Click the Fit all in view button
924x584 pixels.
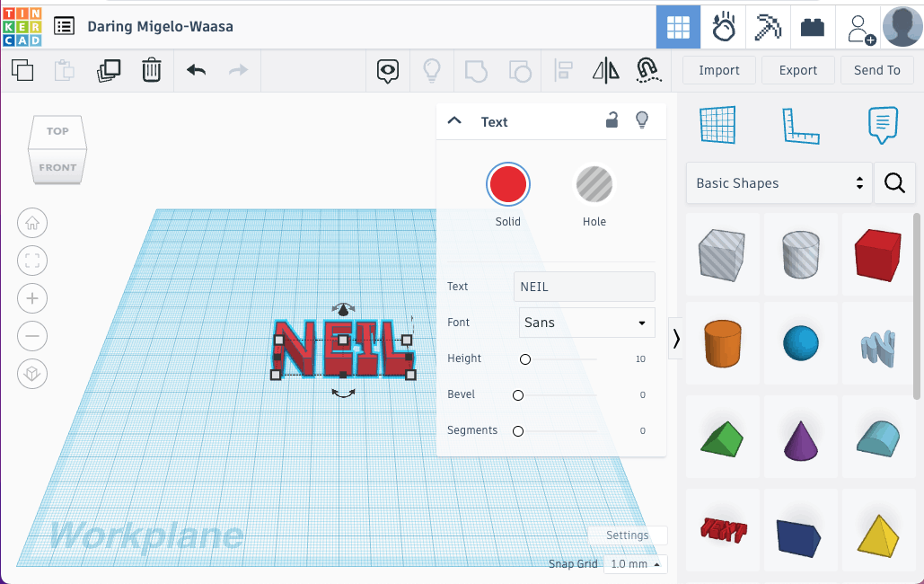pyautogui.click(x=32, y=261)
